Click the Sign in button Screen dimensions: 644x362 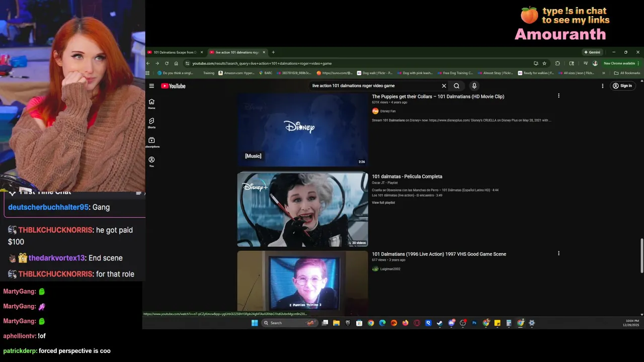coord(622,86)
